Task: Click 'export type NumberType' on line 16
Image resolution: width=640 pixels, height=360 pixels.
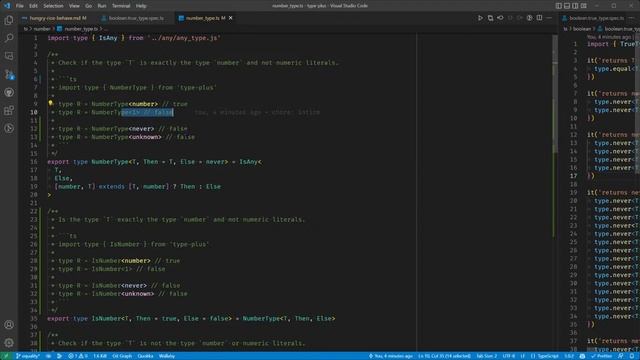Action: point(88,162)
